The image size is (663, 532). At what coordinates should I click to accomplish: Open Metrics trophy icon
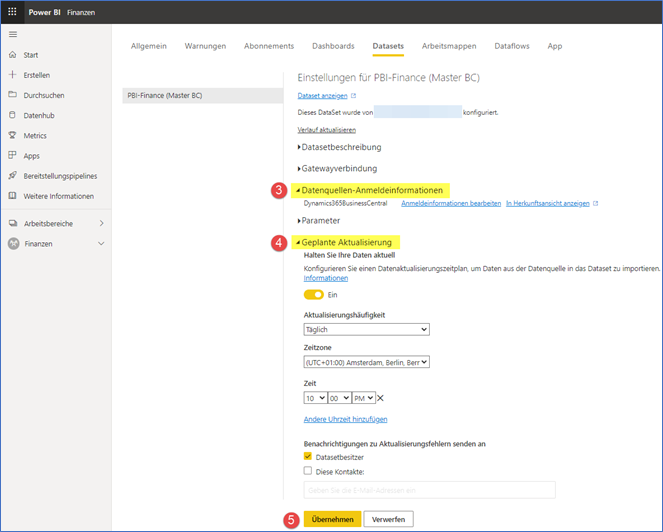coord(12,135)
